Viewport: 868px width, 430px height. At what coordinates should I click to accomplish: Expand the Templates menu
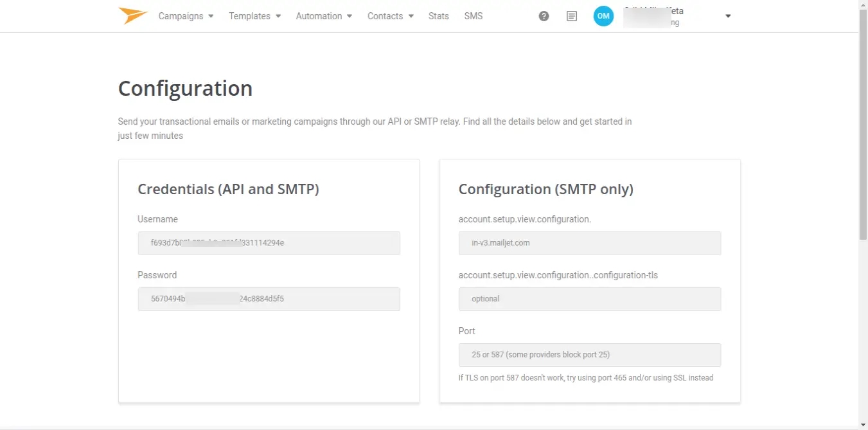[254, 16]
